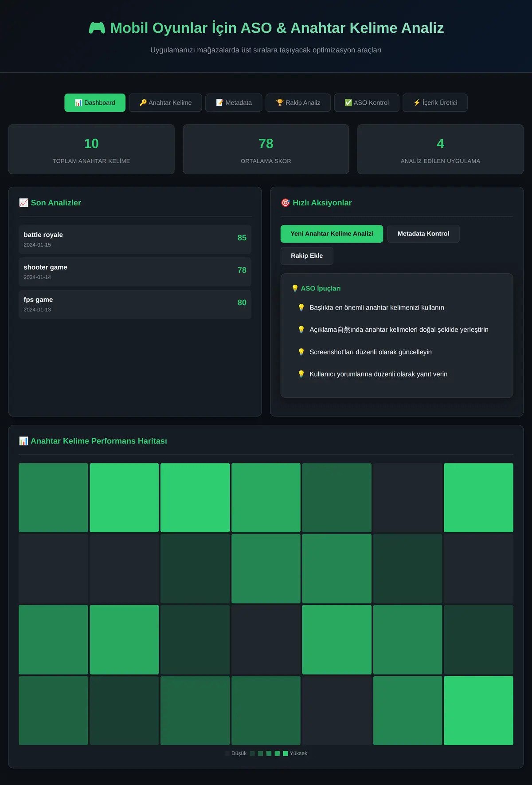Image resolution: width=532 pixels, height=785 pixels.
Task: Click the date 2024-01-14 under shooter game
Action: (37, 277)
